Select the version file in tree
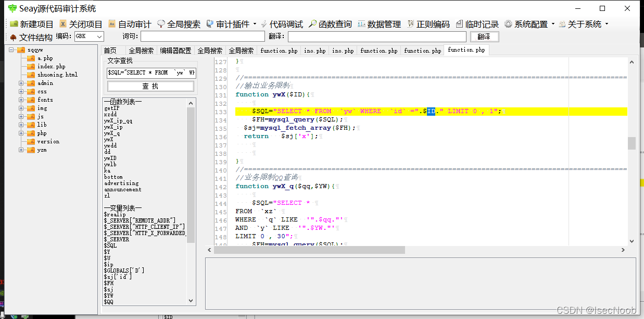Screen dimensions: 644x319 [x=48, y=142]
